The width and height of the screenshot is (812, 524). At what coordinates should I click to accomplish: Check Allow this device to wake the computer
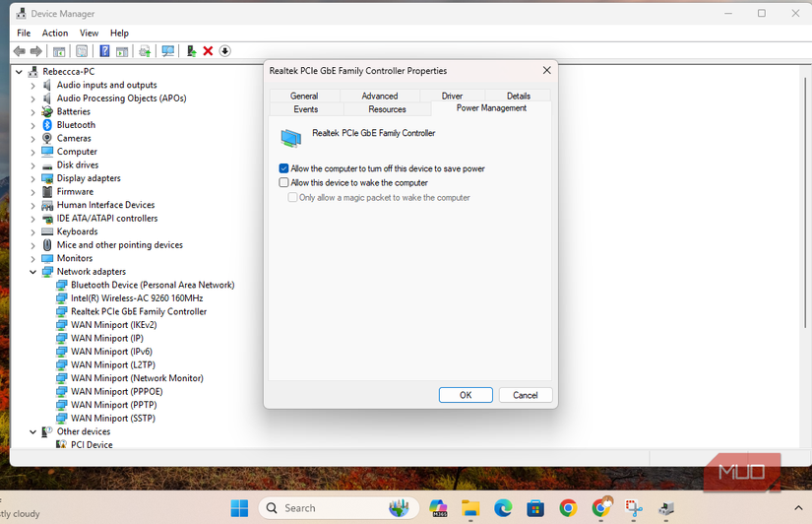pyautogui.click(x=283, y=182)
